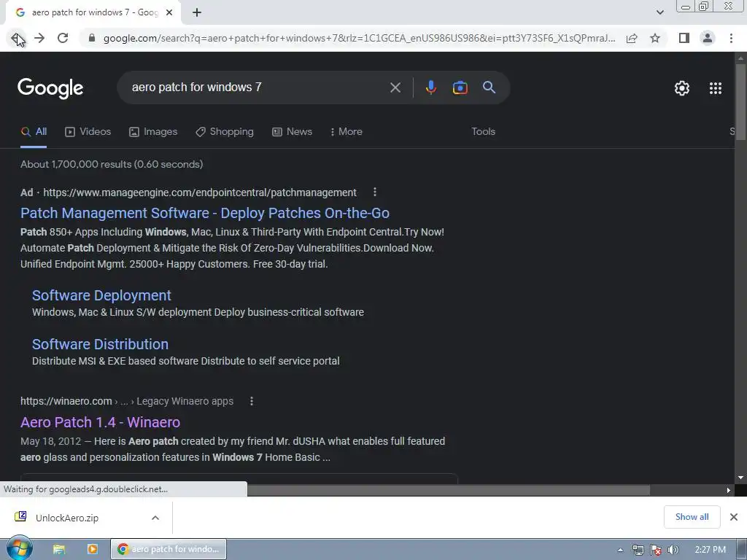Image resolution: width=747 pixels, height=560 pixels.
Task: Open the search Tools options
Action: (x=483, y=132)
